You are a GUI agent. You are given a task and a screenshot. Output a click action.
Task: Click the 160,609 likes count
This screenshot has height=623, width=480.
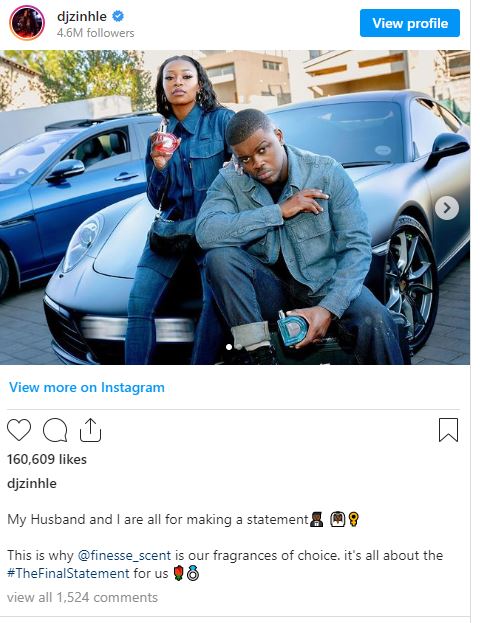[x=47, y=459]
